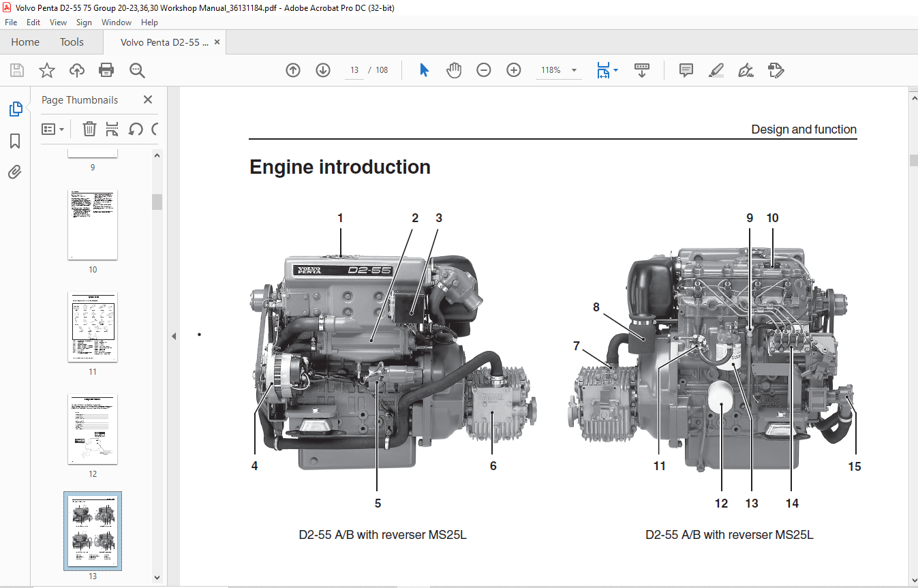The width and height of the screenshot is (918, 588).
Task: Click the 'Engine introduction' heading
Action: tap(340, 167)
